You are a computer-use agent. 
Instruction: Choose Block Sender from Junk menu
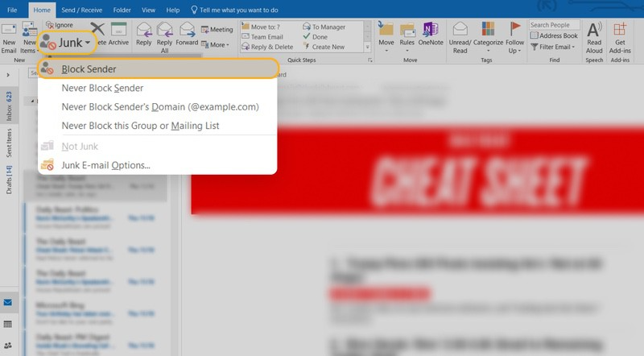click(x=158, y=68)
